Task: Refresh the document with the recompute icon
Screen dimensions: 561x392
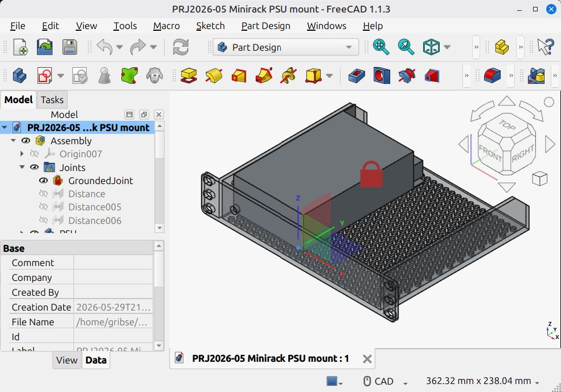Action: click(x=181, y=47)
